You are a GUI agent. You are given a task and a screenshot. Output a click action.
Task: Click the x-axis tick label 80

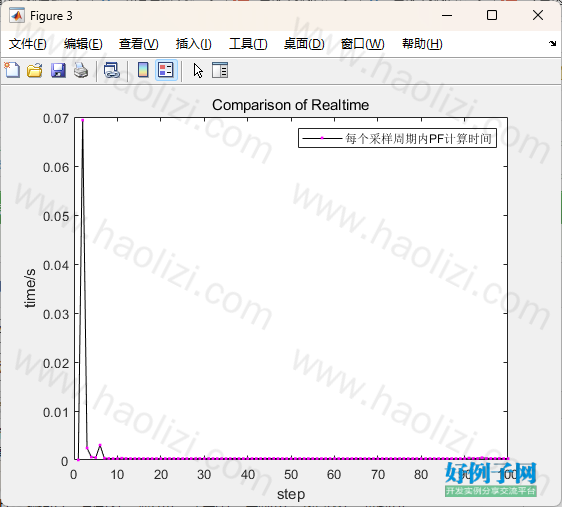[421, 475]
